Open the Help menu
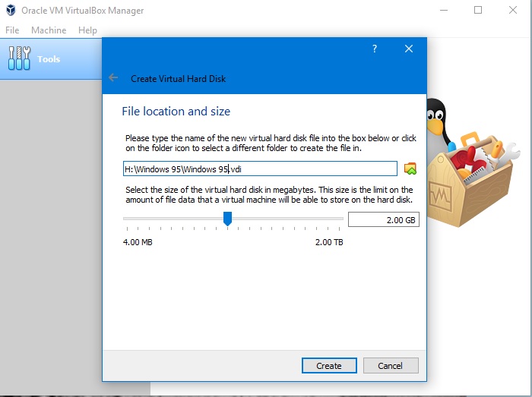Image resolution: width=532 pixels, height=397 pixels. click(87, 30)
